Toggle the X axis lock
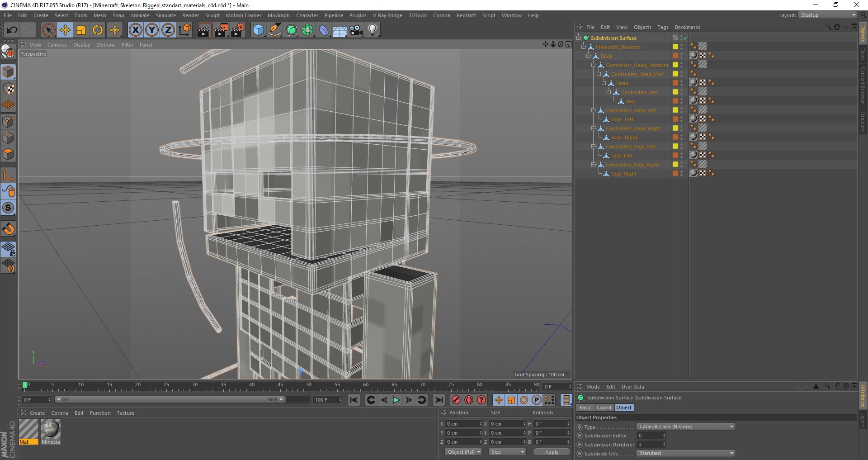Screen dimensions: 868x460 click(x=135, y=30)
